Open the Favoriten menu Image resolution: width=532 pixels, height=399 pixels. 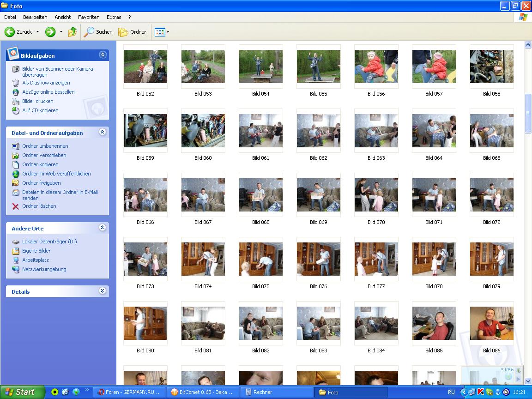[89, 17]
